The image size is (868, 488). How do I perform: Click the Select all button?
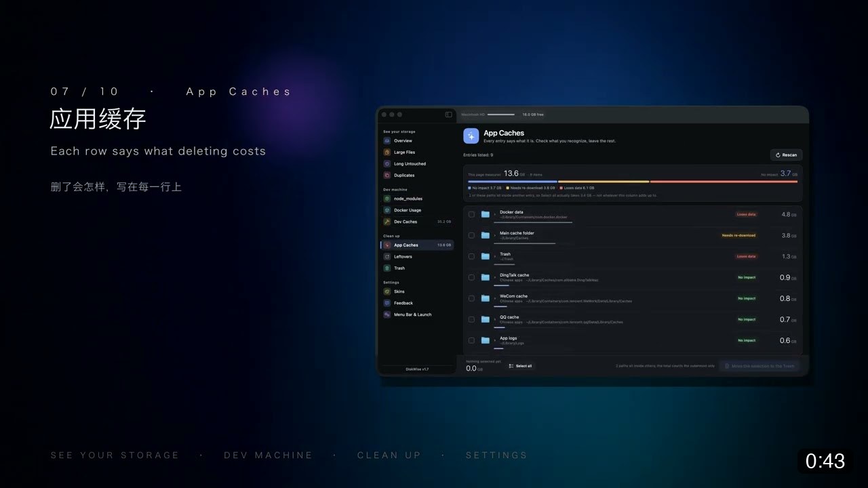pyautogui.click(x=521, y=366)
